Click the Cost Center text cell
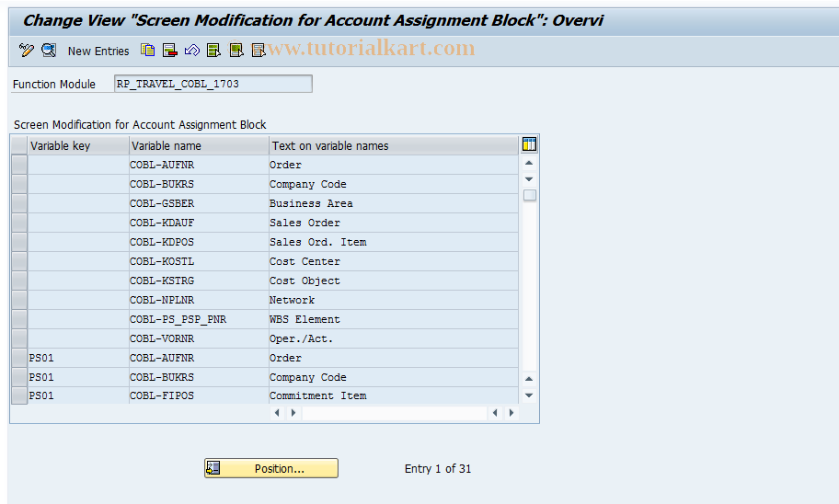 click(x=394, y=261)
